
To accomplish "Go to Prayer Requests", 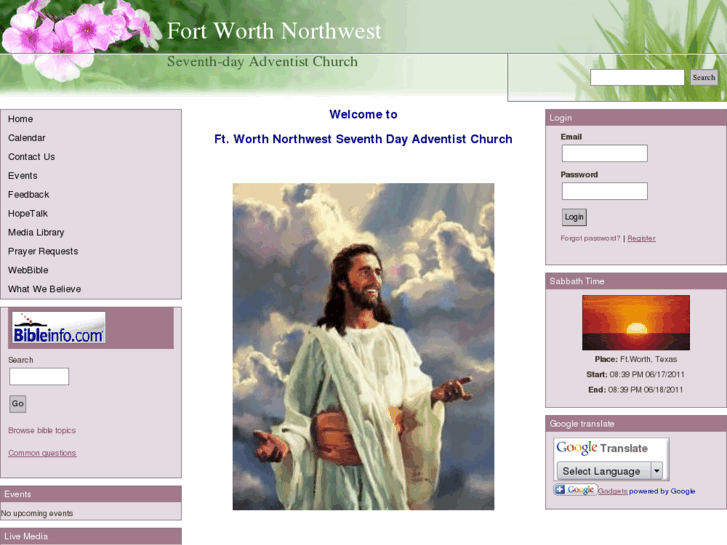I will pyautogui.click(x=43, y=251).
